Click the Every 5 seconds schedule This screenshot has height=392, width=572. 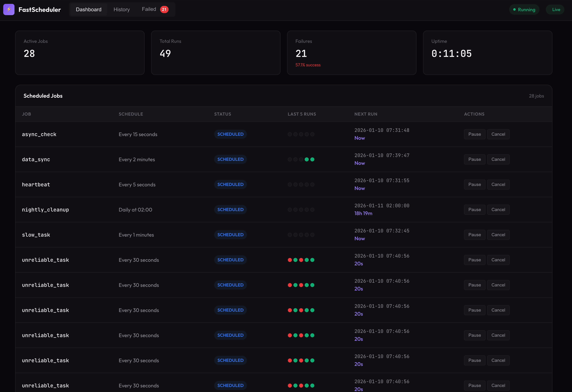[x=137, y=185]
